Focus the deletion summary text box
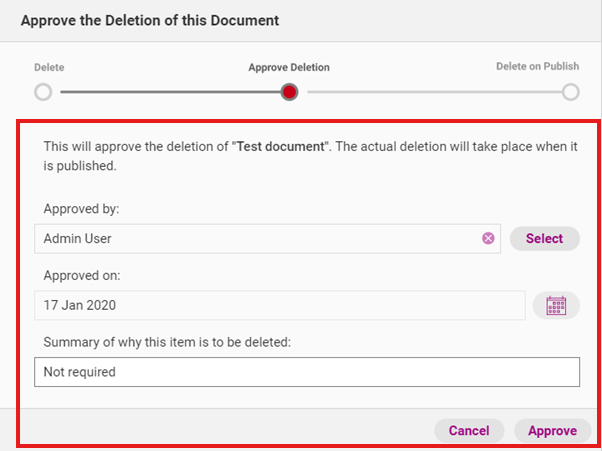This screenshot has width=602, height=451. [x=306, y=372]
